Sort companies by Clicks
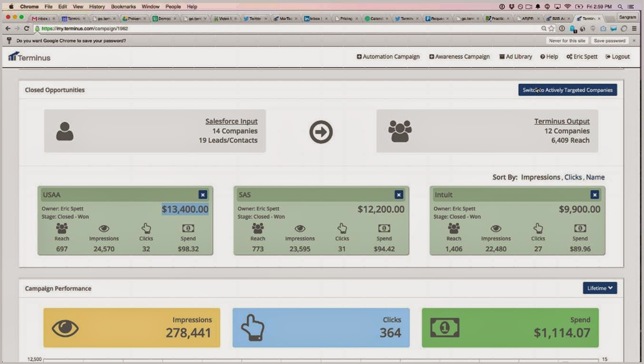 tap(573, 177)
